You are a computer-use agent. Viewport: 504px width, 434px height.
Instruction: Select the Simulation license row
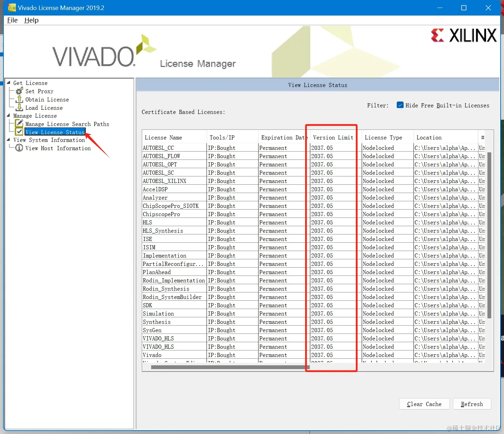(x=313, y=314)
